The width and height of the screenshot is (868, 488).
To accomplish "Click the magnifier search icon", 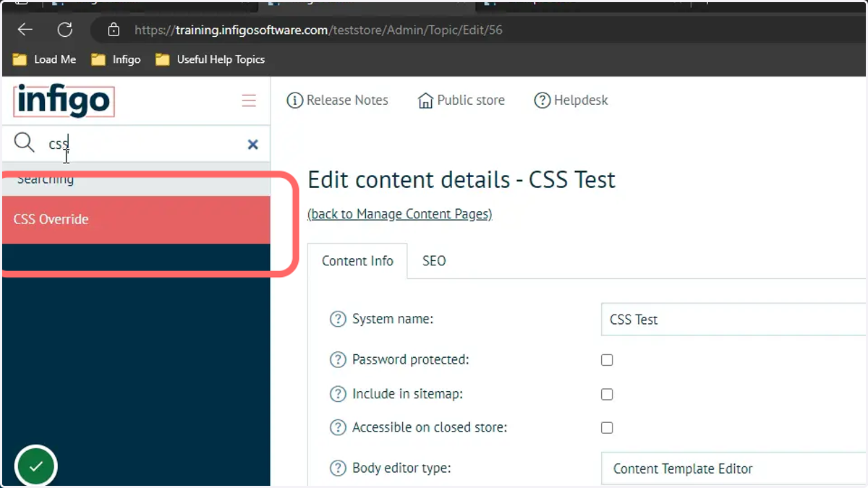I will pos(25,142).
